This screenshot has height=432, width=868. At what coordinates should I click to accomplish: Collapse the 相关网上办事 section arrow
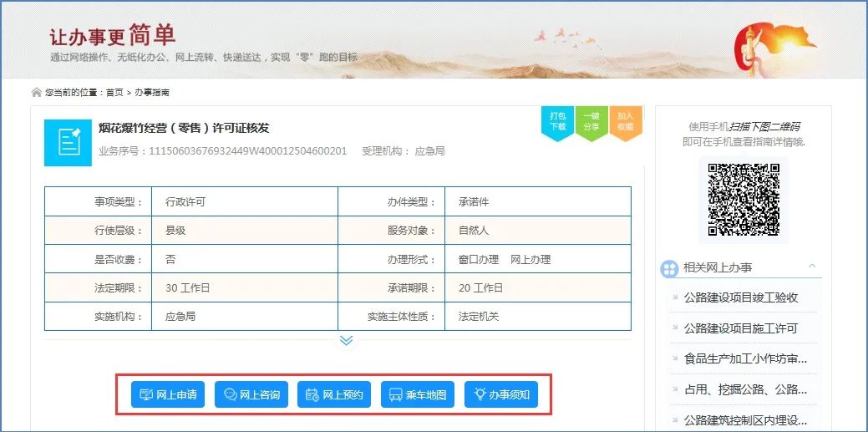(811, 267)
